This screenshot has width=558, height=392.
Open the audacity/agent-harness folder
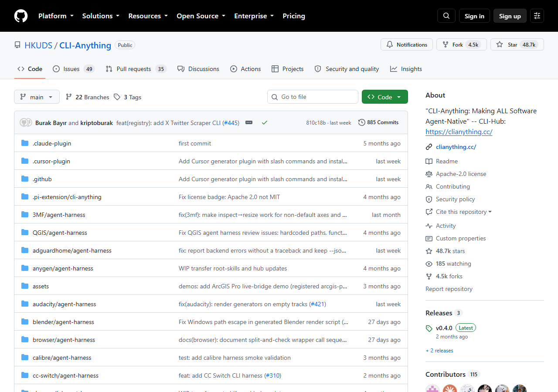[x=64, y=304]
